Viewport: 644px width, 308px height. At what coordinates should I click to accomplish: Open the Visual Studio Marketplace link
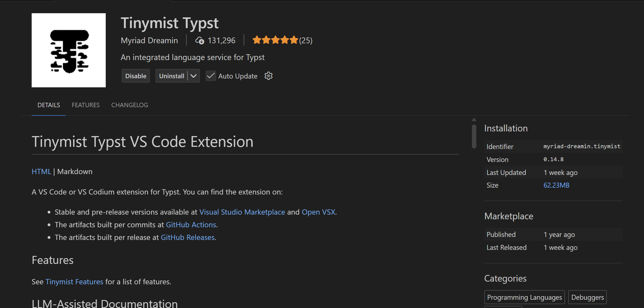coord(242,212)
